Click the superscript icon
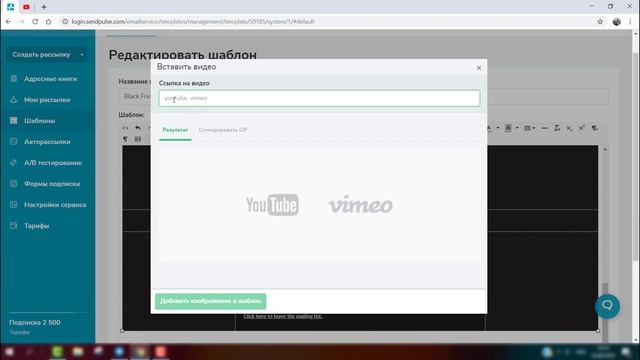Screen dimensions: 640x360 point(582,128)
